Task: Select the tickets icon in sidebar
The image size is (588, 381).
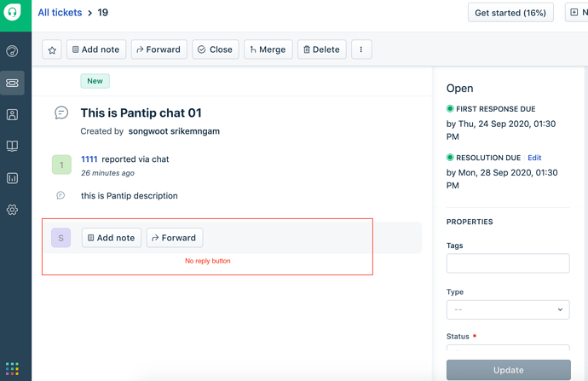Action: point(12,83)
